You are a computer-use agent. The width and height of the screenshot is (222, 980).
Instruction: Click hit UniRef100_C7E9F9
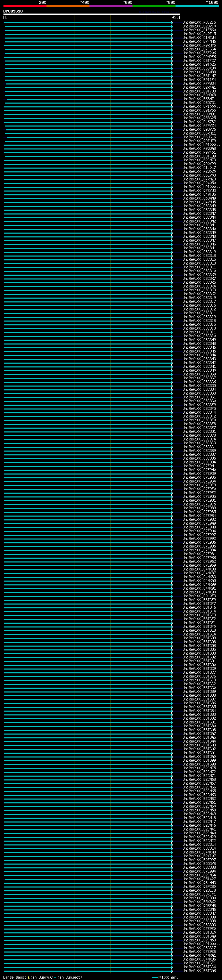tap(199, 485)
